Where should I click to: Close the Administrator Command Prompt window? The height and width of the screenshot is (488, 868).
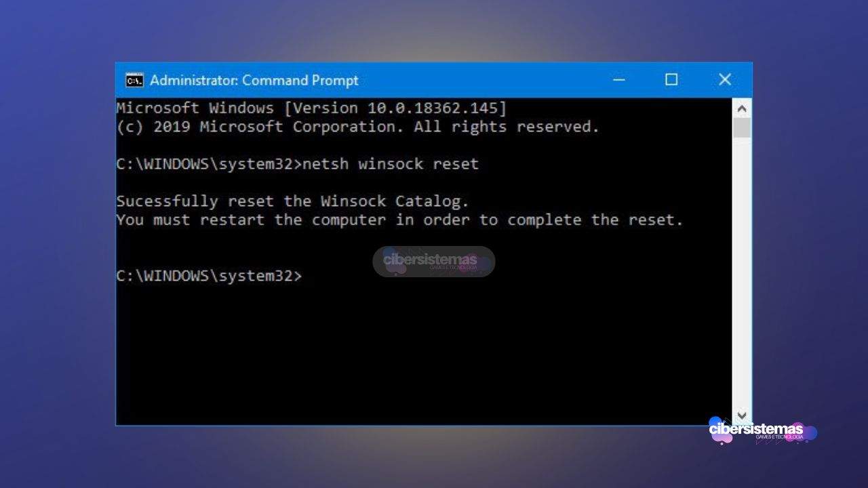tap(725, 80)
